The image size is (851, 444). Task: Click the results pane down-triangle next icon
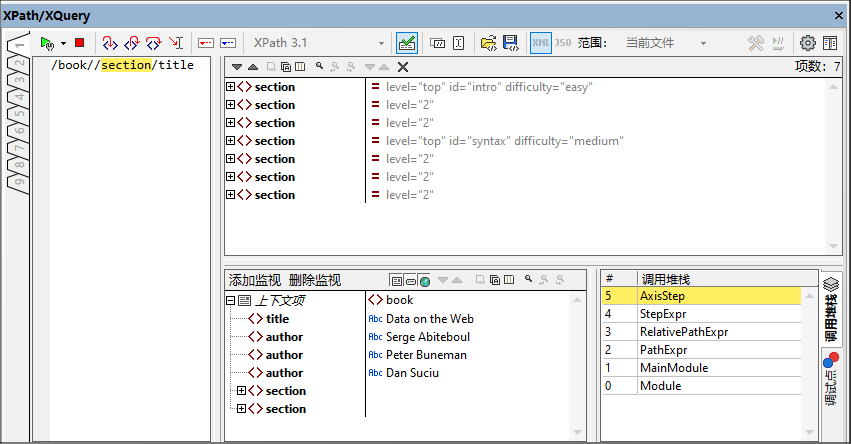(237, 67)
